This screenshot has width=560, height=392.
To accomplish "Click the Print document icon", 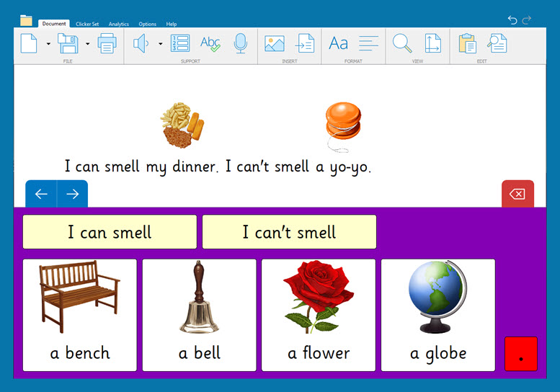I will [x=107, y=43].
